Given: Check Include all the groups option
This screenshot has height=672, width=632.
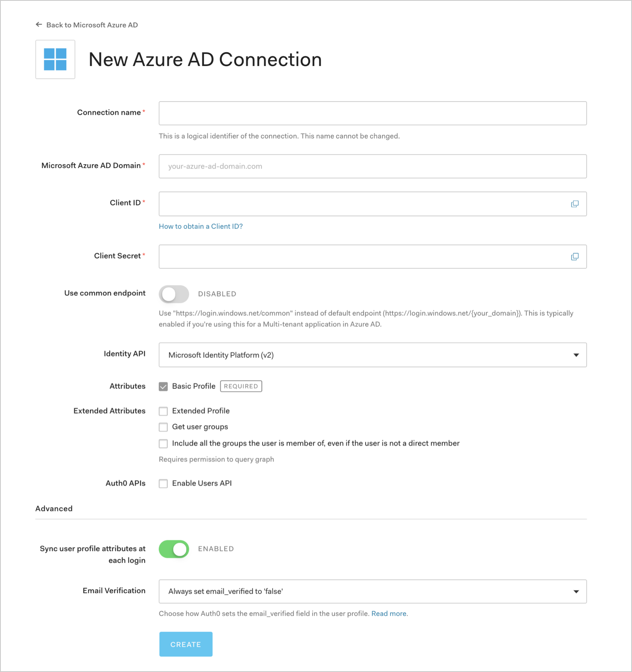Looking at the screenshot, I should pos(163,444).
